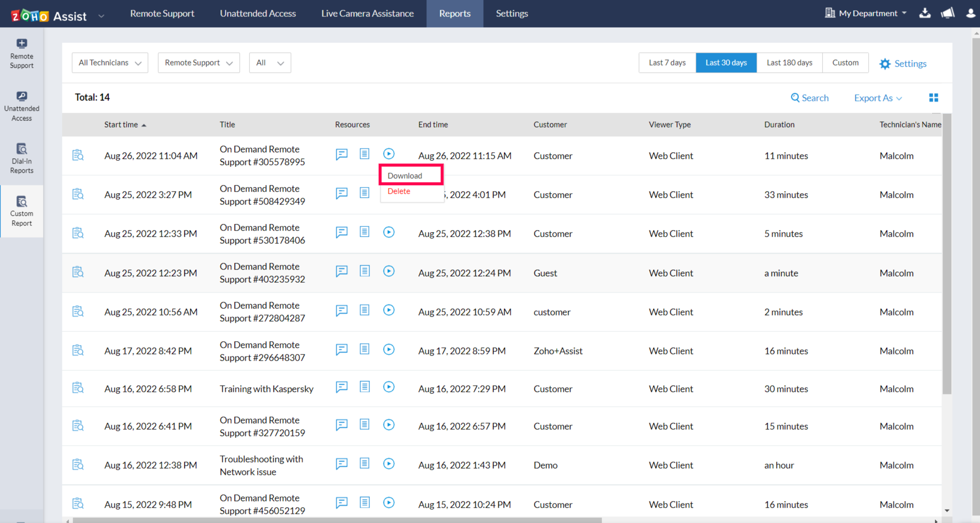The image size is (980, 523).
Task: Switch to the Unattended Access tab
Action: pyautogui.click(x=258, y=13)
